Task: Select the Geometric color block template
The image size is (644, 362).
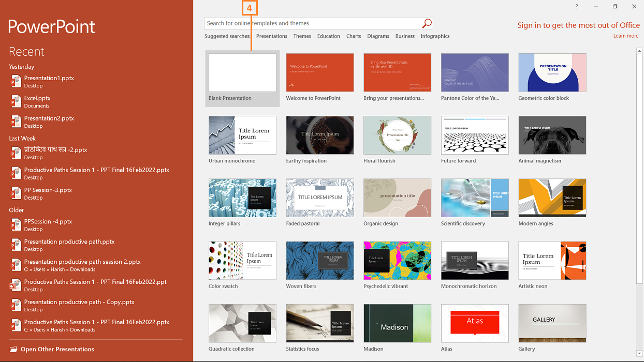Action: click(x=552, y=72)
